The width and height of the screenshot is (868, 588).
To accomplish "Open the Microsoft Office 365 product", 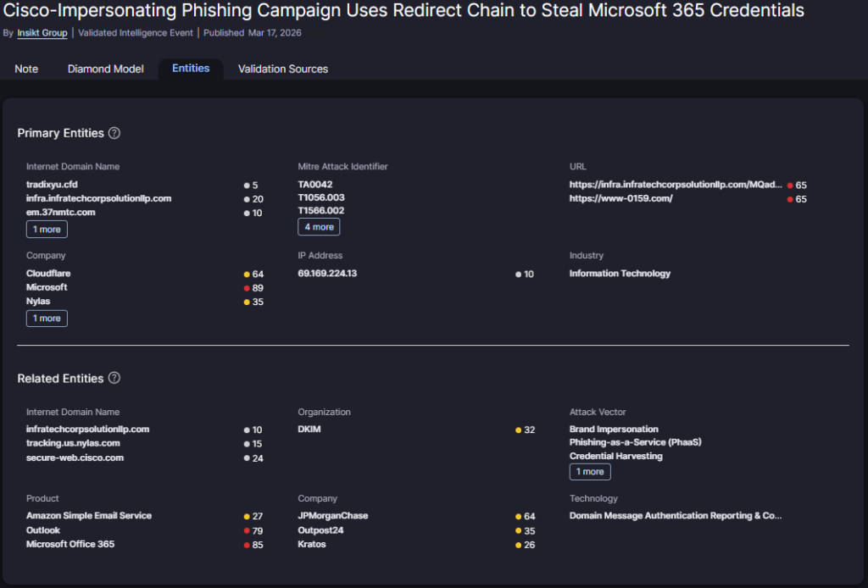I will [70, 544].
